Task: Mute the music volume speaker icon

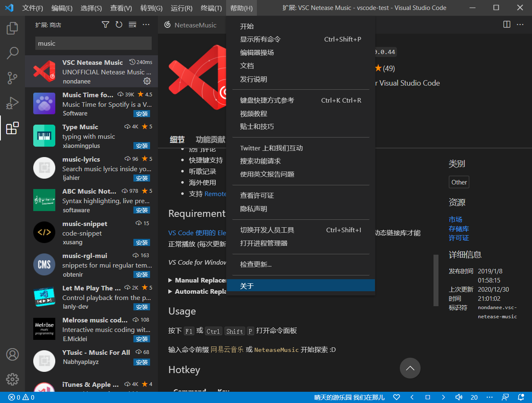Action: click(459, 398)
